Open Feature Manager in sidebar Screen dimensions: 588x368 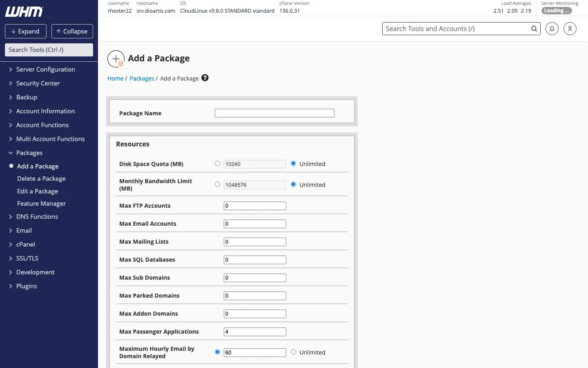pyautogui.click(x=41, y=204)
